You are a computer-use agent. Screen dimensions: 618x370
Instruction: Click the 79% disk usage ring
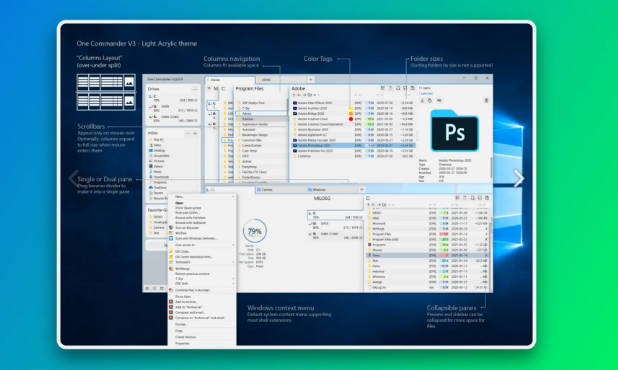(255, 231)
